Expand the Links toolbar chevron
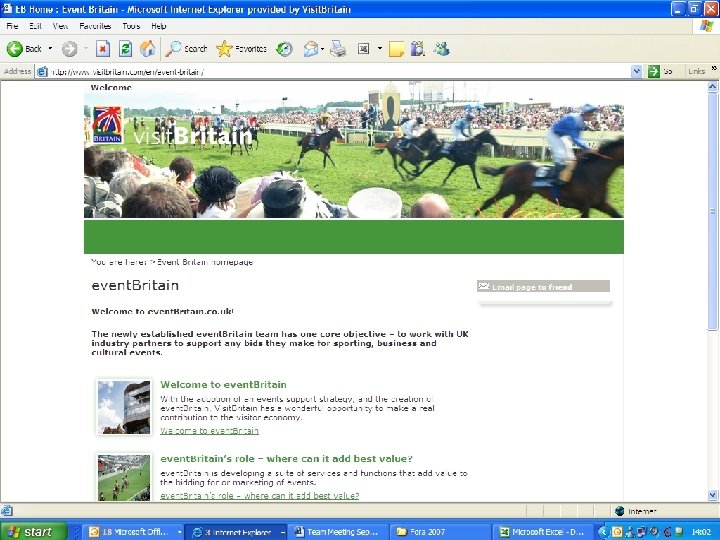Viewport: 720px width, 540px height. (714, 69)
